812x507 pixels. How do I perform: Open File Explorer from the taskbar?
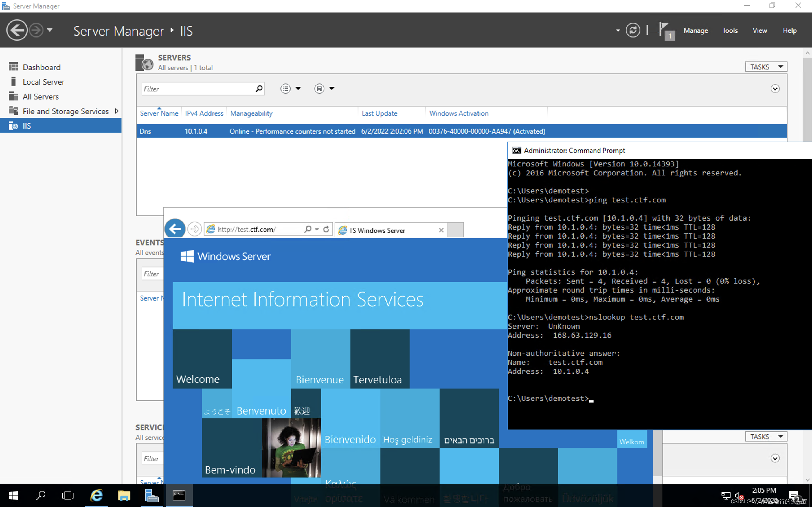[124, 495]
